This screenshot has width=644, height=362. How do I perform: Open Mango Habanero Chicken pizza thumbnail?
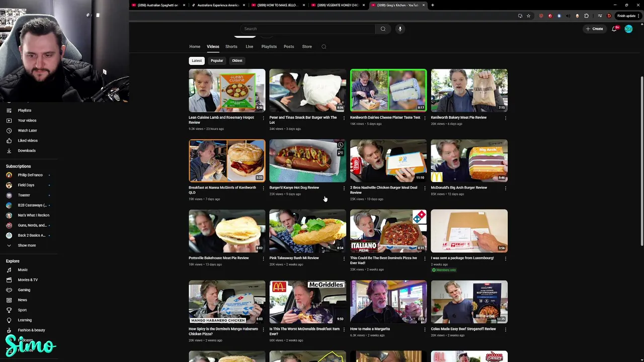227,302
